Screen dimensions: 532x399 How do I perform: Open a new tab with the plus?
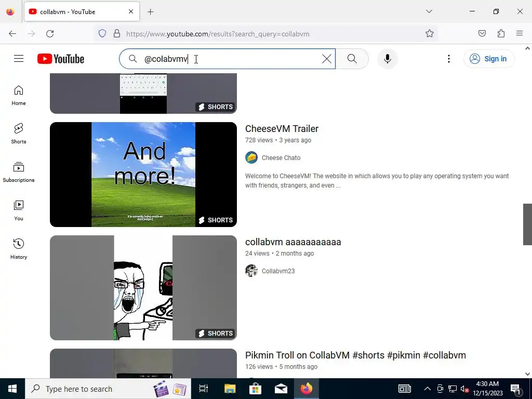click(150, 12)
